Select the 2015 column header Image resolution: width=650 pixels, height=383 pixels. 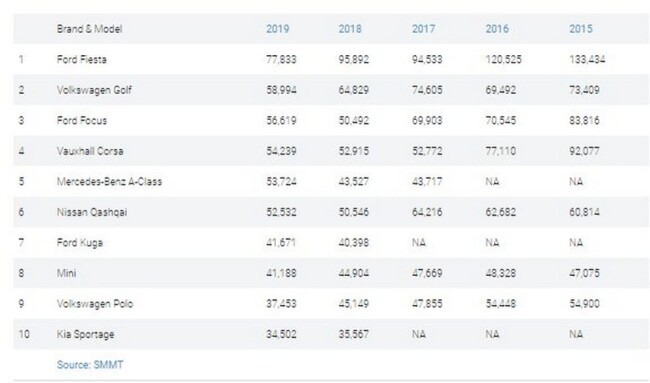[x=581, y=29]
